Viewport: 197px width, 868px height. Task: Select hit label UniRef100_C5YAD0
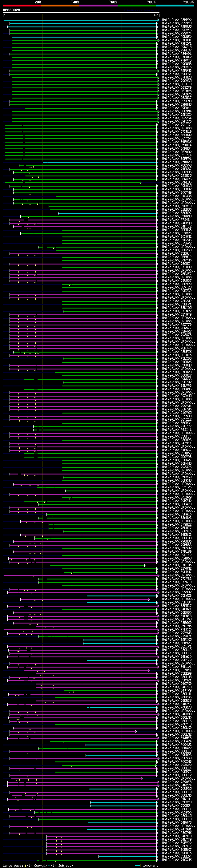pos(177,152)
